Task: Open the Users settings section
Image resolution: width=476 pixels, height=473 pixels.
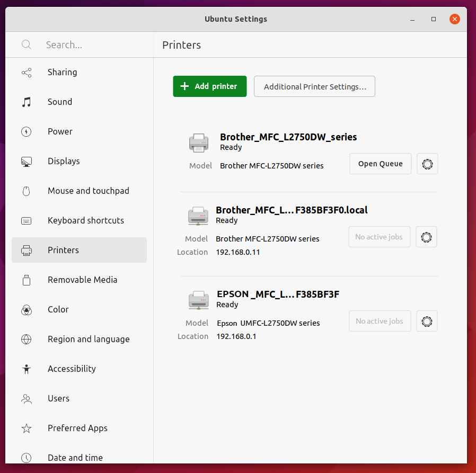Action: [x=58, y=398]
